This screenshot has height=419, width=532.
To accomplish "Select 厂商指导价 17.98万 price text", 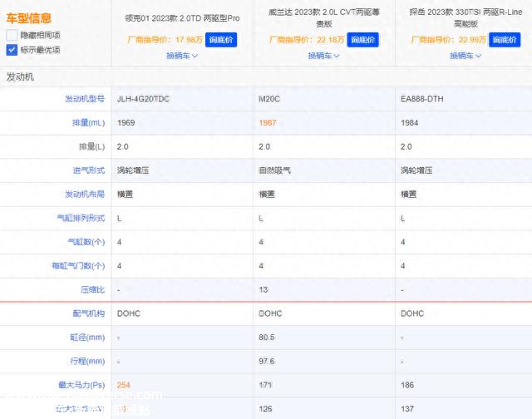I will click(x=165, y=40).
